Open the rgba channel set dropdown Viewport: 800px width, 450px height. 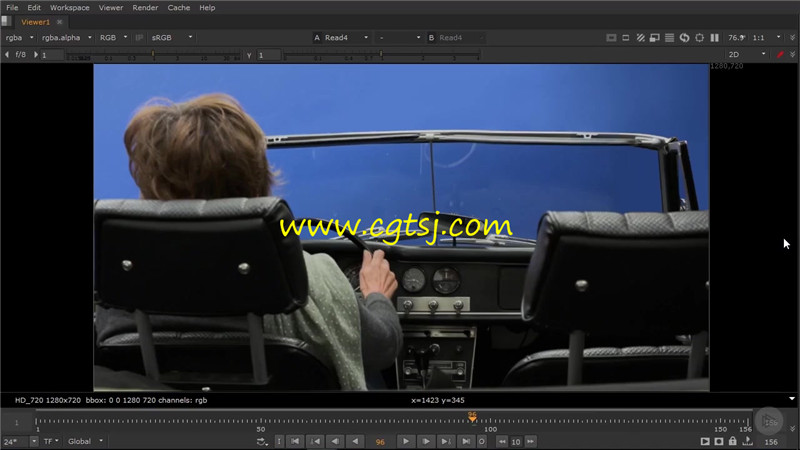coord(19,38)
